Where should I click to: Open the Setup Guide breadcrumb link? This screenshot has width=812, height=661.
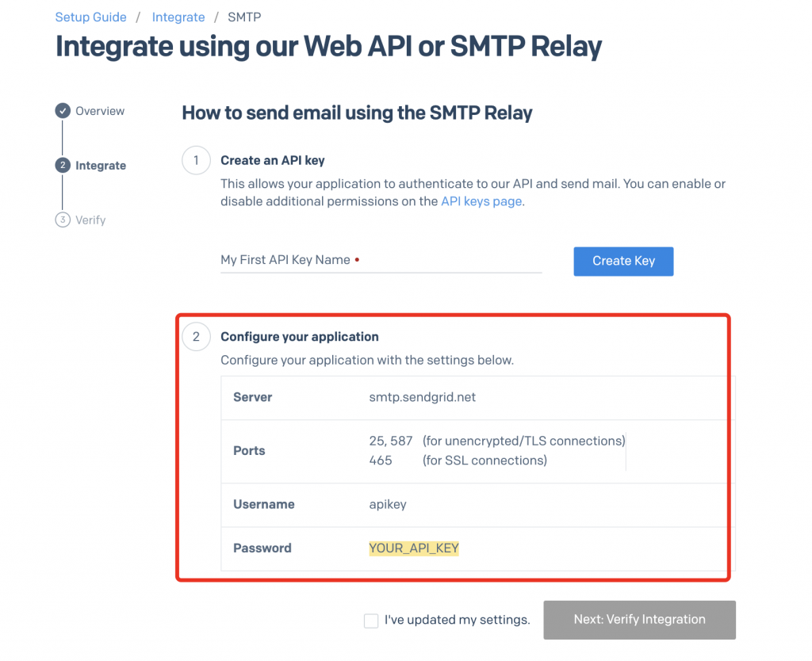click(90, 17)
